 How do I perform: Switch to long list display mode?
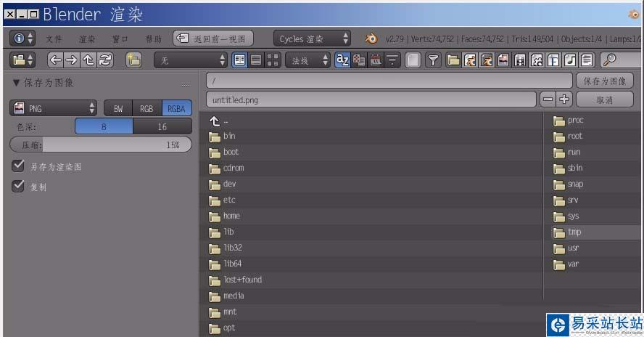click(x=256, y=60)
